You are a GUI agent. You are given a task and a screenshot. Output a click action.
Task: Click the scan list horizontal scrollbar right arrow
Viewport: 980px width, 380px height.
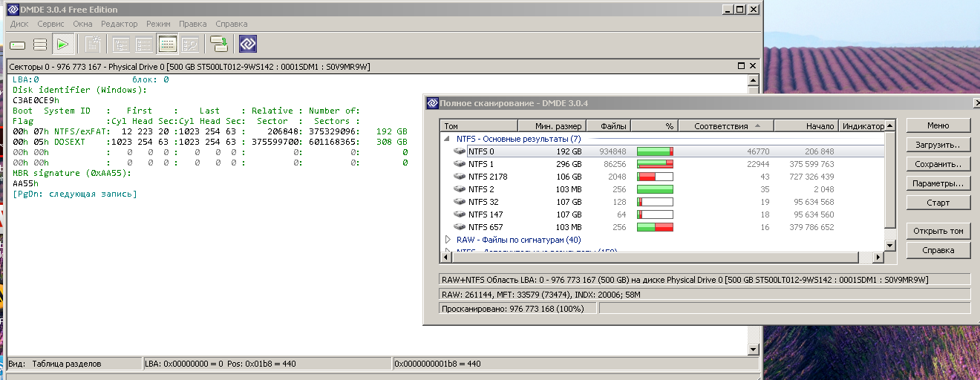[878, 257]
